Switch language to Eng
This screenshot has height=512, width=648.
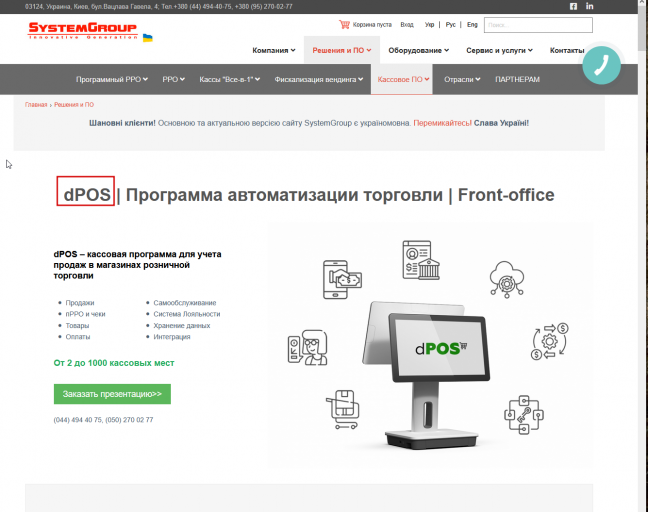pyautogui.click(x=472, y=25)
